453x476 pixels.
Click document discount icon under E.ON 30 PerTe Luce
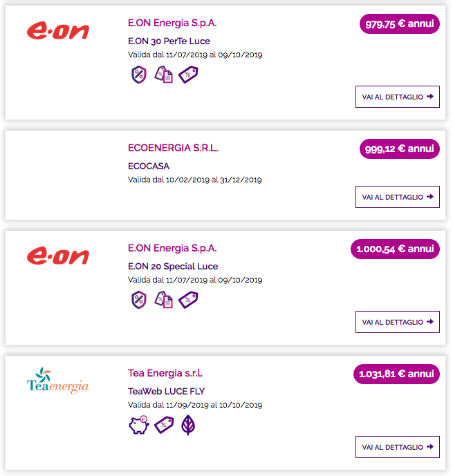(x=163, y=75)
